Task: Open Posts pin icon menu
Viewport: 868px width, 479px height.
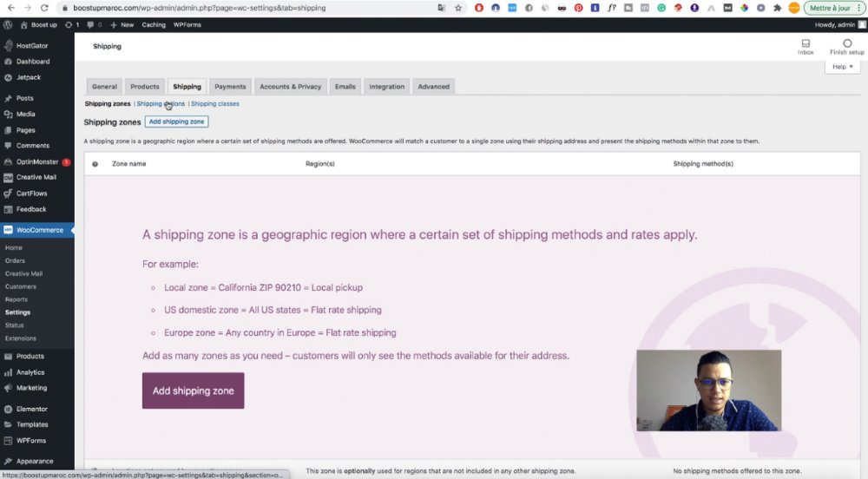Action: pyautogui.click(x=9, y=98)
